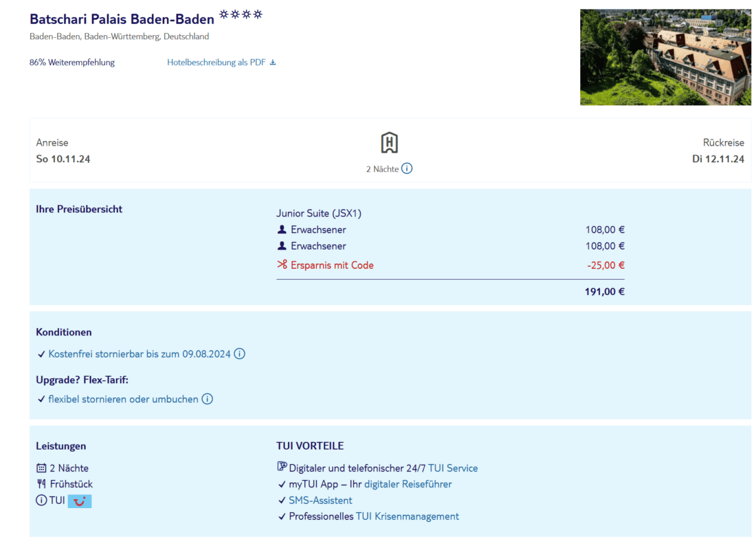Click the scissors icon by Ersparnis mit Code

point(282,265)
